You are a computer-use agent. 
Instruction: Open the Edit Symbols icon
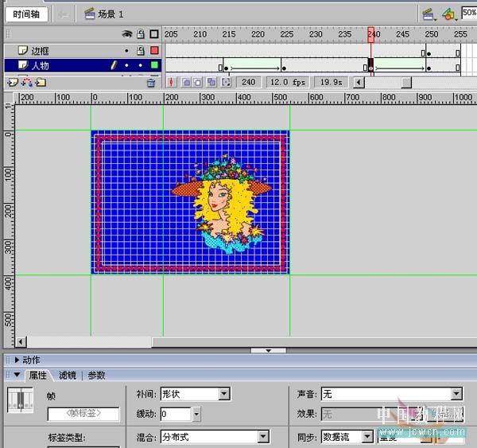pyautogui.click(x=449, y=14)
